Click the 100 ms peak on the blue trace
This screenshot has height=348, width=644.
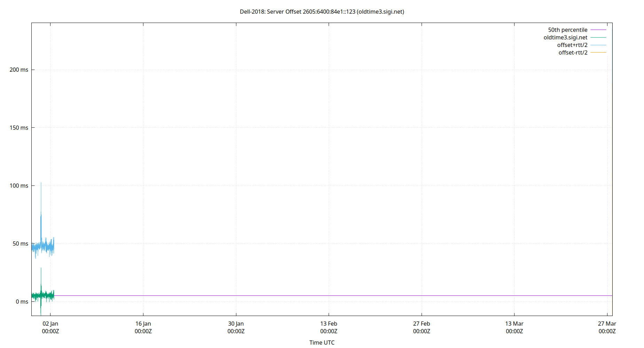click(41, 184)
